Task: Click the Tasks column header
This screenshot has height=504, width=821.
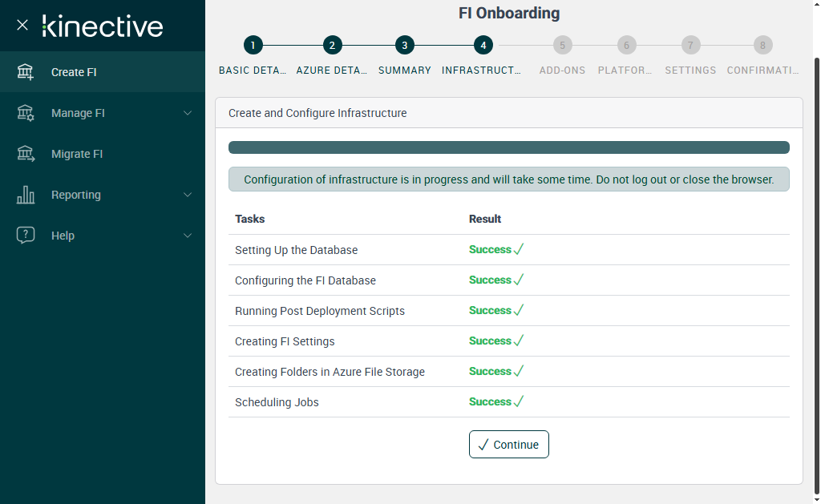Action: pos(250,219)
